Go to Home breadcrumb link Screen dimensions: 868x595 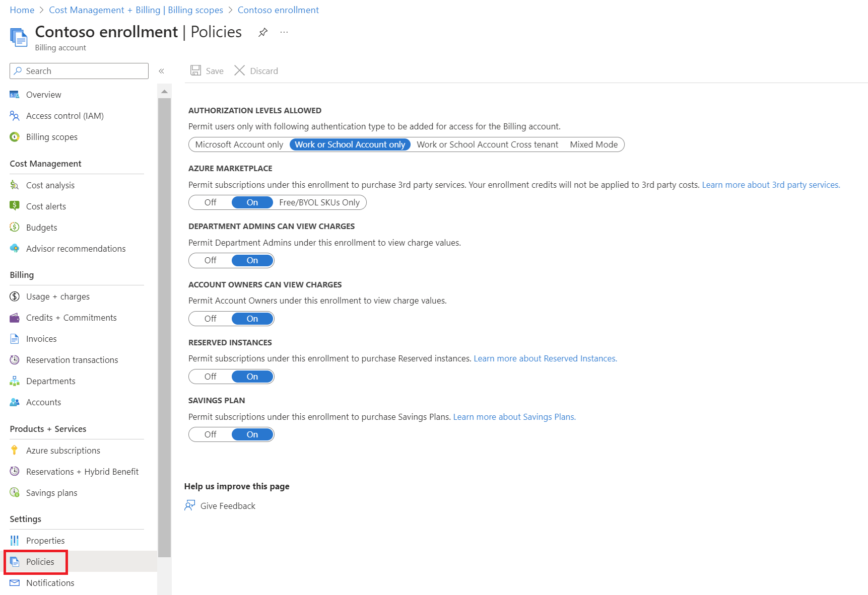click(x=22, y=10)
